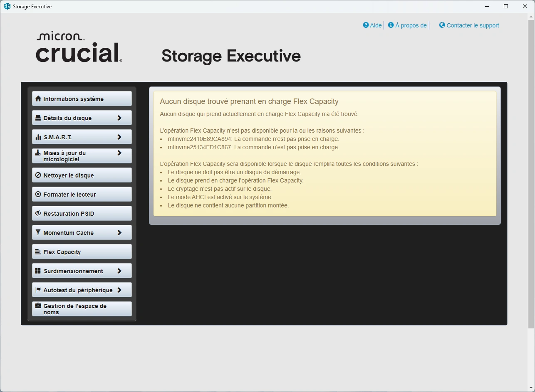
Task: Open Gestion de l'espace de noms
Action: (82, 309)
